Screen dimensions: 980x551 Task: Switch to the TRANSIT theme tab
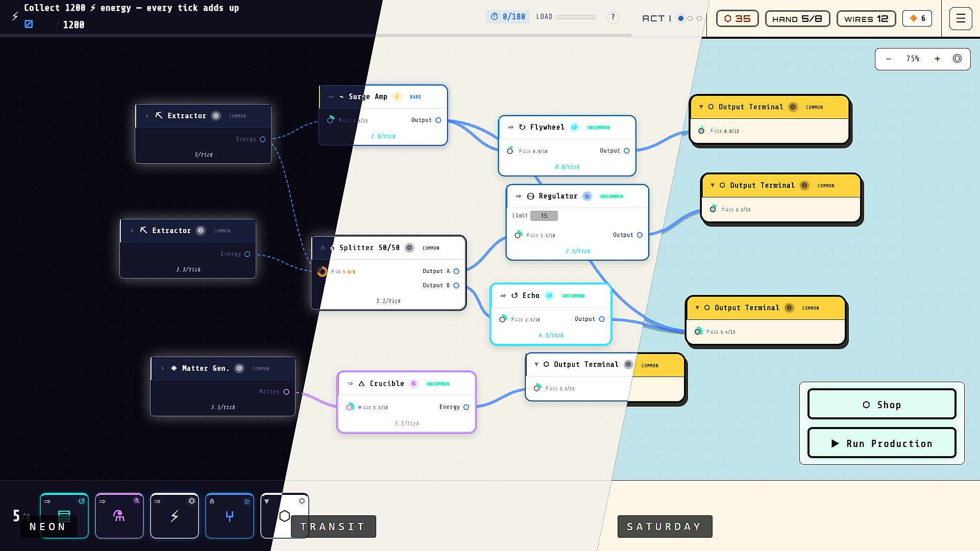tap(333, 527)
